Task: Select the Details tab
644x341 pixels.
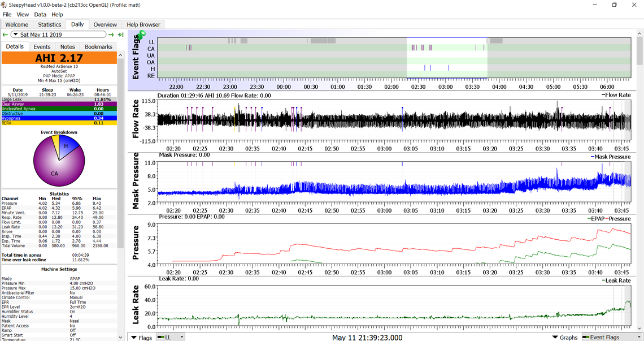Action: 15,46
